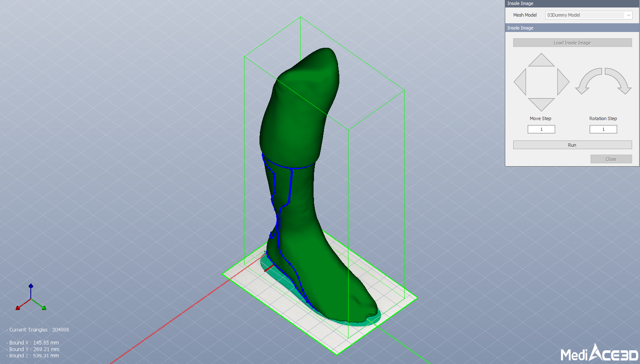Click the blue Z axis on gizmo

coord(31,286)
